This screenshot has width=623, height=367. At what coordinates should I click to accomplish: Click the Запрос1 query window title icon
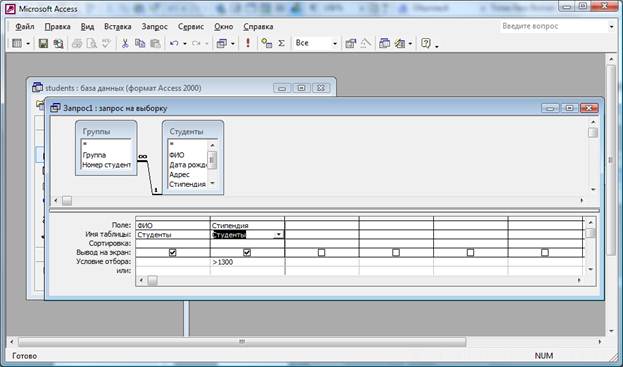click(55, 108)
